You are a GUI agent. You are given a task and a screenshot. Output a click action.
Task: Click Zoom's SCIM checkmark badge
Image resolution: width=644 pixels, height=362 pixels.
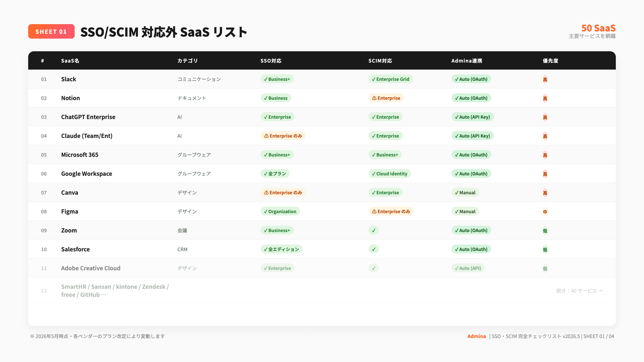point(374,230)
